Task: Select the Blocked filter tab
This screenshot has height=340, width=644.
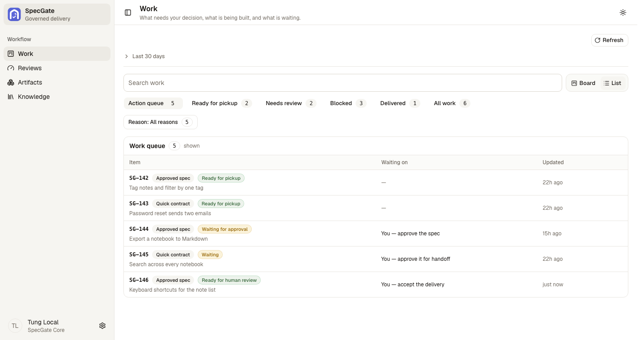Action: (348, 103)
